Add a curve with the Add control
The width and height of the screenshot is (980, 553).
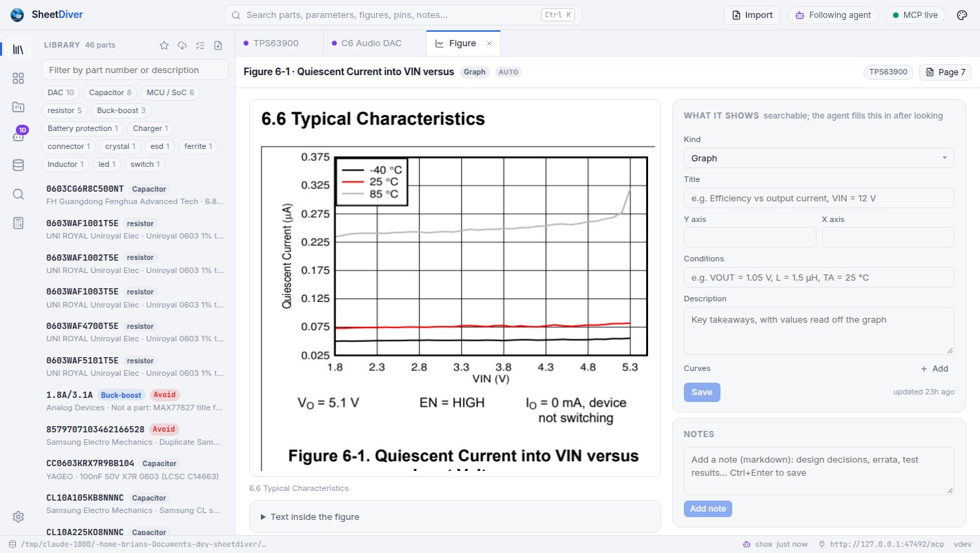(x=934, y=369)
